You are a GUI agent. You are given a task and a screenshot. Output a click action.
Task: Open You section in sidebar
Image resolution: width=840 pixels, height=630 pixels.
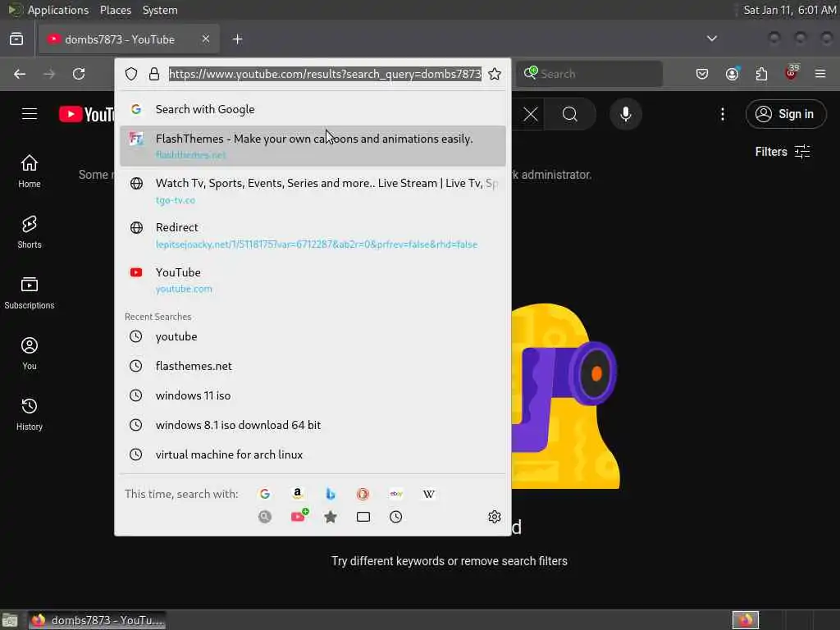30,354
